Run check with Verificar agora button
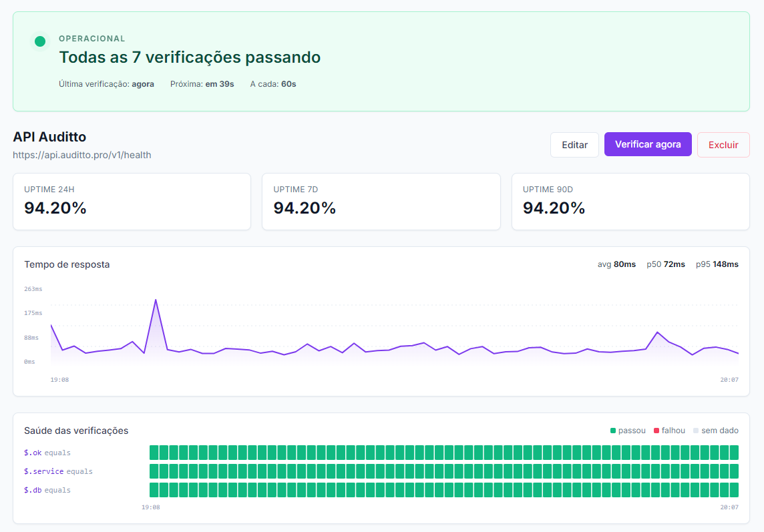Viewport: 764px width, 532px height. tap(648, 144)
